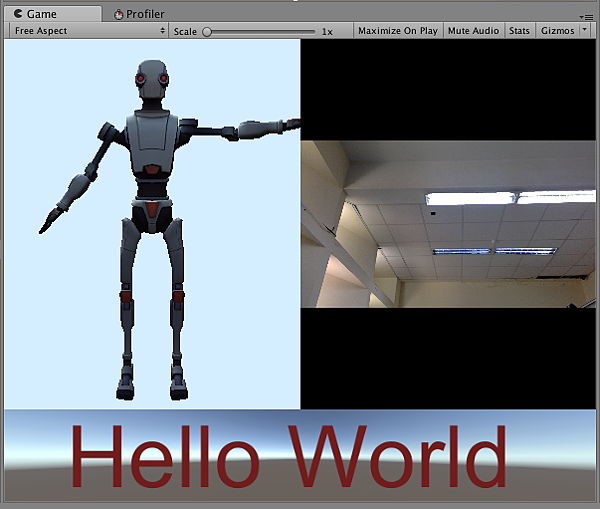Click the Pac-Man icon on the Game tab
The image size is (600, 509).
point(18,14)
